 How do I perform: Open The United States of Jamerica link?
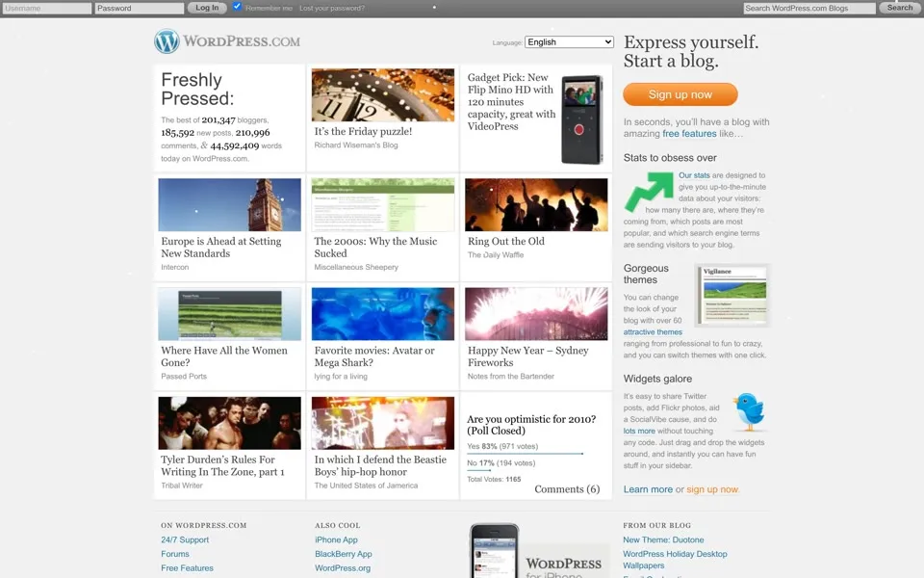[366, 486]
